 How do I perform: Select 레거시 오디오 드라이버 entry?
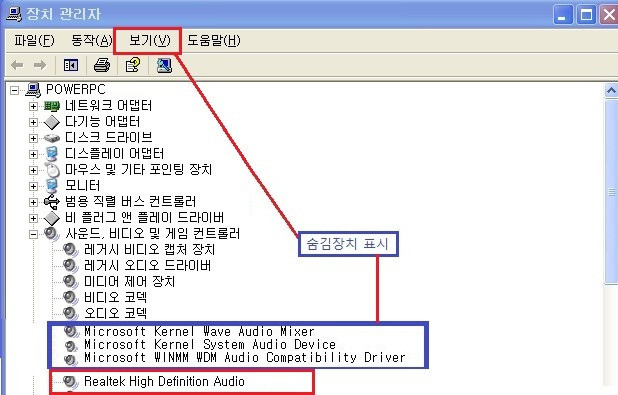coord(147,265)
